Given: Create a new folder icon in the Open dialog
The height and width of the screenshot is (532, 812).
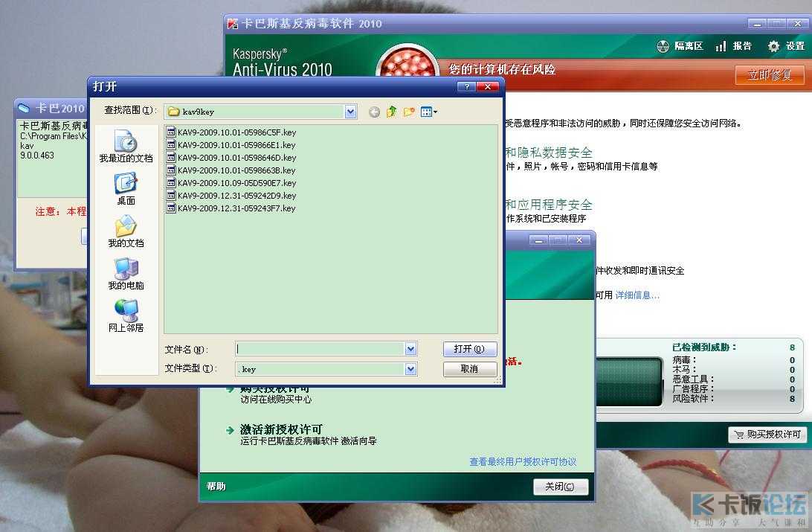Looking at the screenshot, I should pos(409,112).
